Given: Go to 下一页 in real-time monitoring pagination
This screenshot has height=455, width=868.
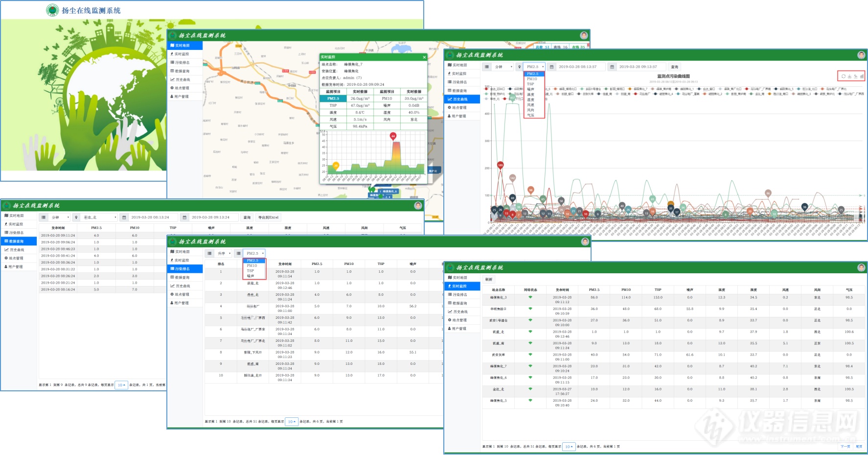Looking at the screenshot, I should tap(845, 447).
